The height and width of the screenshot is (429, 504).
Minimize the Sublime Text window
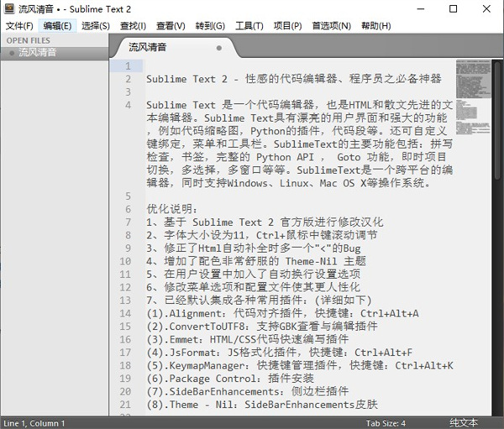[421, 9]
